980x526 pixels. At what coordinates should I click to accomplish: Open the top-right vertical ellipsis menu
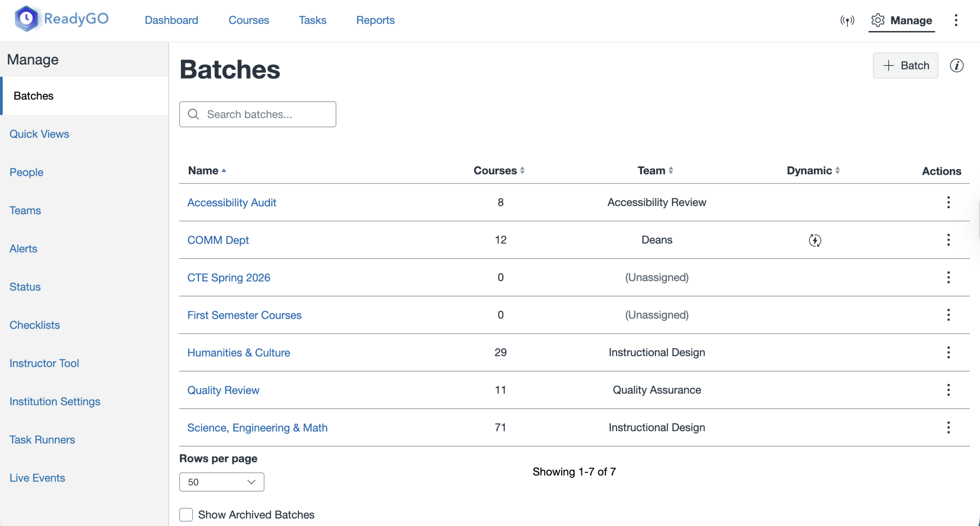click(956, 20)
